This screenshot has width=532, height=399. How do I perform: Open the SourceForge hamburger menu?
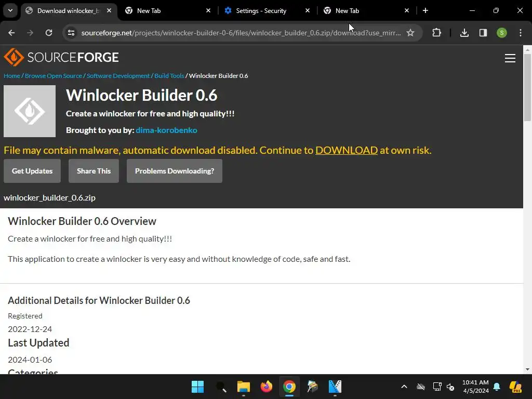[x=510, y=58]
